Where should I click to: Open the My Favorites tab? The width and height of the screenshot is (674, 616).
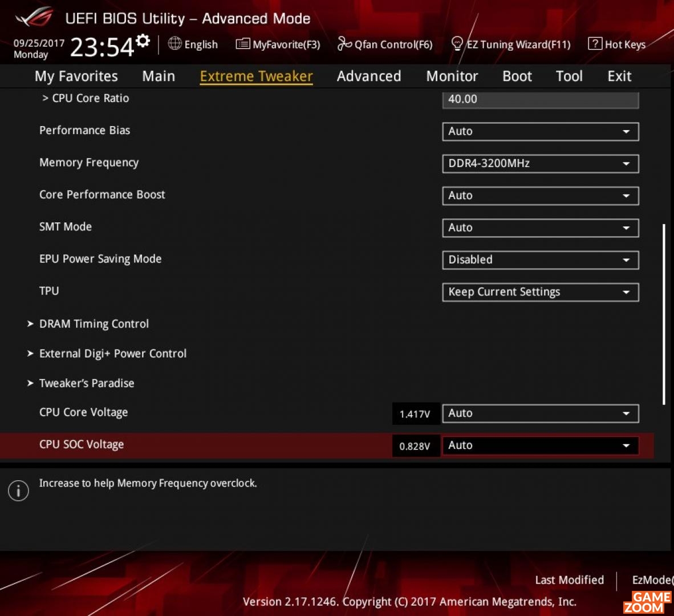76,76
